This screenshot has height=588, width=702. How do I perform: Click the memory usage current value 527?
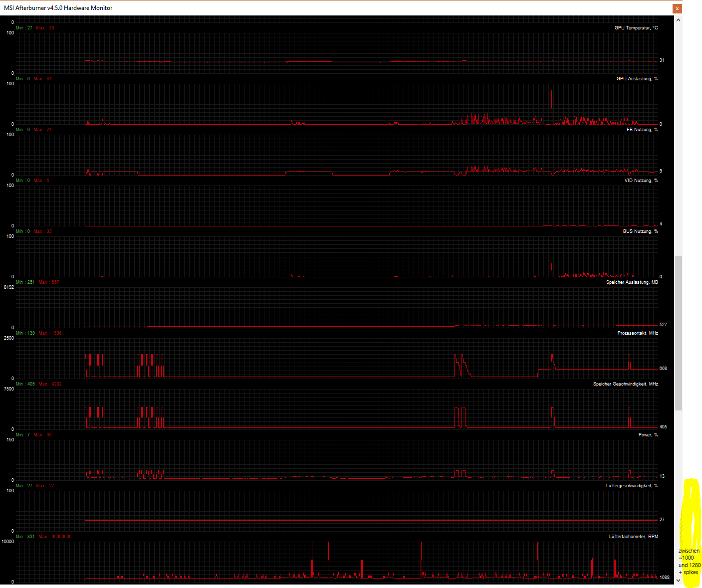(x=663, y=325)
